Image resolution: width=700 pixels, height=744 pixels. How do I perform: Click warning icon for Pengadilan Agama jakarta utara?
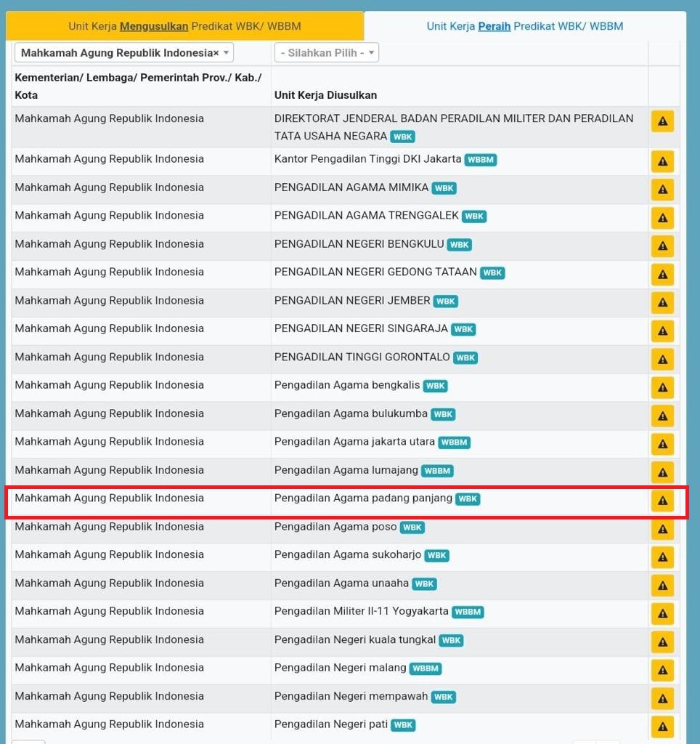[x=662, y=444]
